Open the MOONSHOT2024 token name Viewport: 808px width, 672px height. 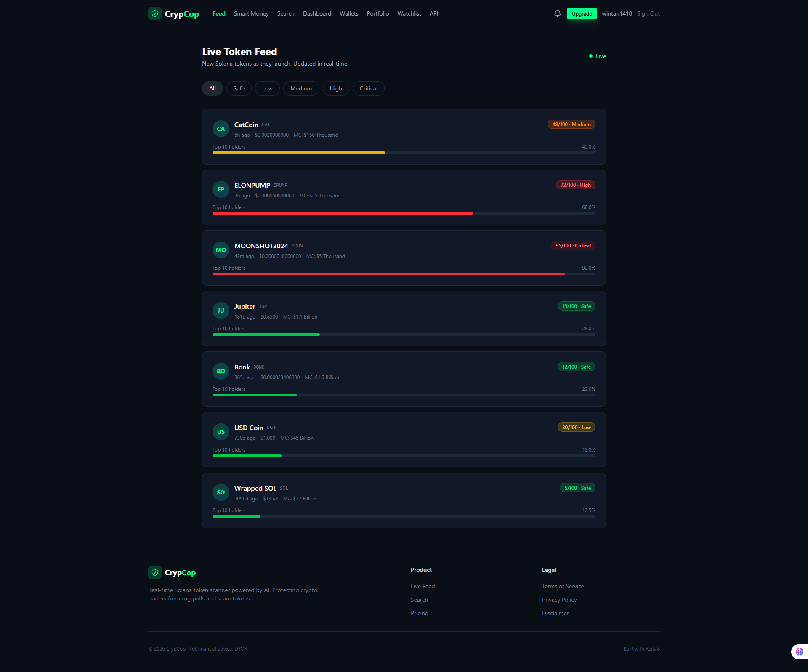(261, 246)
